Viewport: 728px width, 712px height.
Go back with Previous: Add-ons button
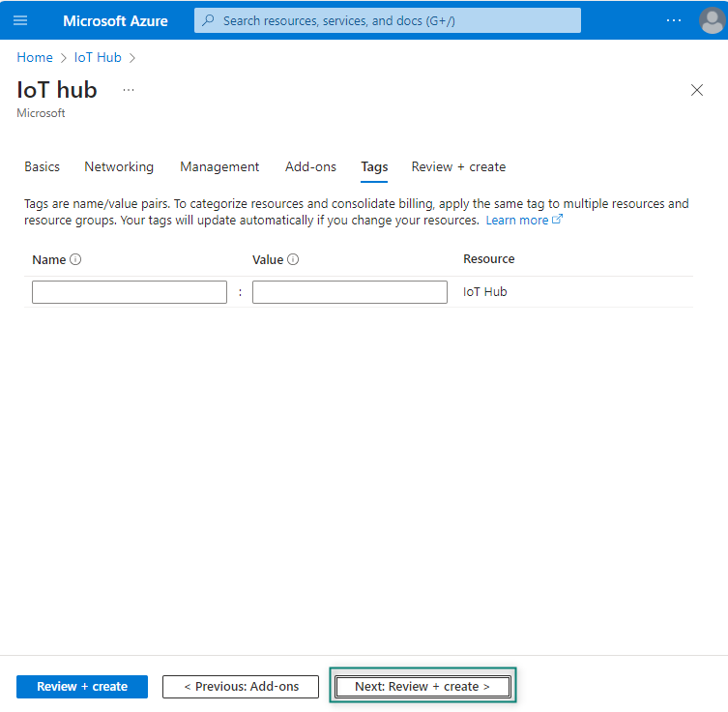[x=241, y=687]
